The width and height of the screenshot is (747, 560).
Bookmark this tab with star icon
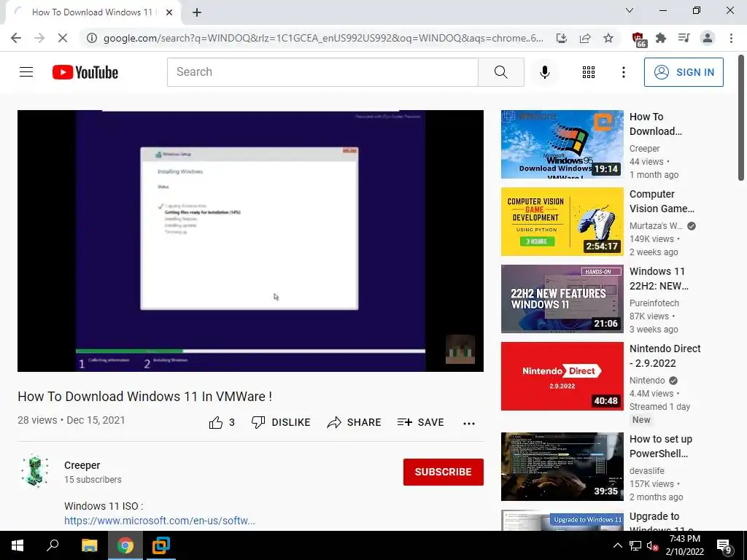click(608, 38)
